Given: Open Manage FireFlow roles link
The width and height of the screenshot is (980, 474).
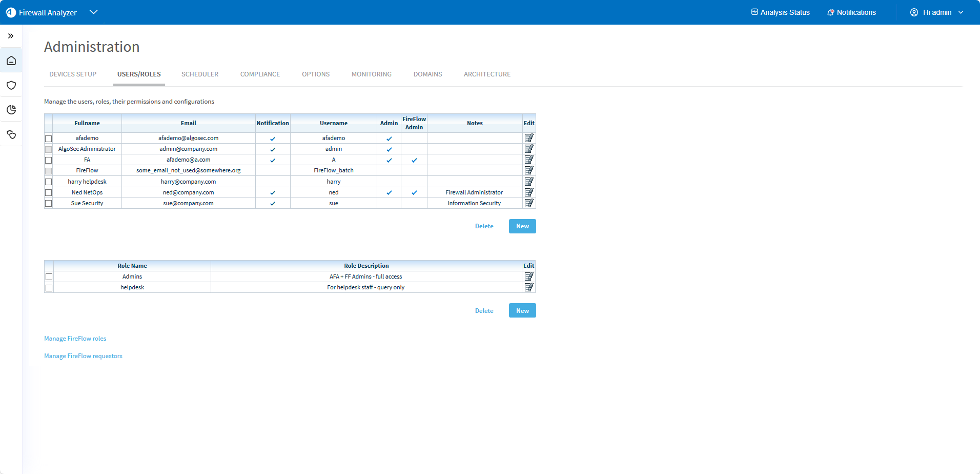Looking at the screenshot, I should point(75,339).
